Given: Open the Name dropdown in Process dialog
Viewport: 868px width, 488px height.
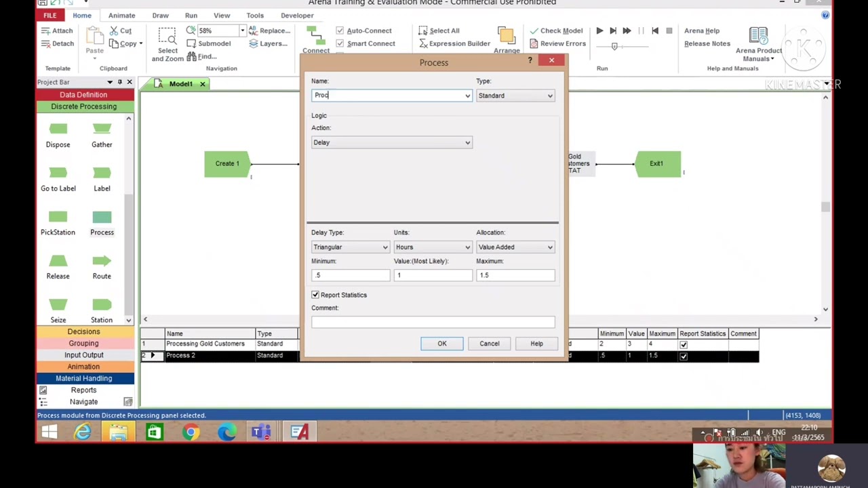Looking at the screenshot, I should (x=467, y=96).
